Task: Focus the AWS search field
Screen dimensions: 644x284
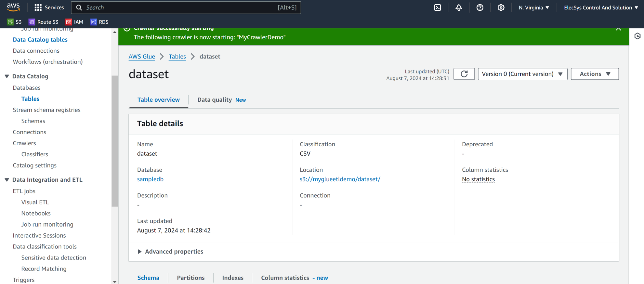Action: coord(186,7)
